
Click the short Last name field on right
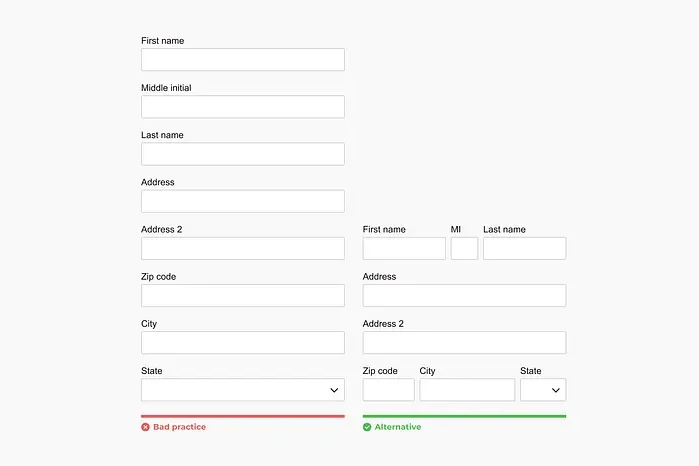[524, 248]
